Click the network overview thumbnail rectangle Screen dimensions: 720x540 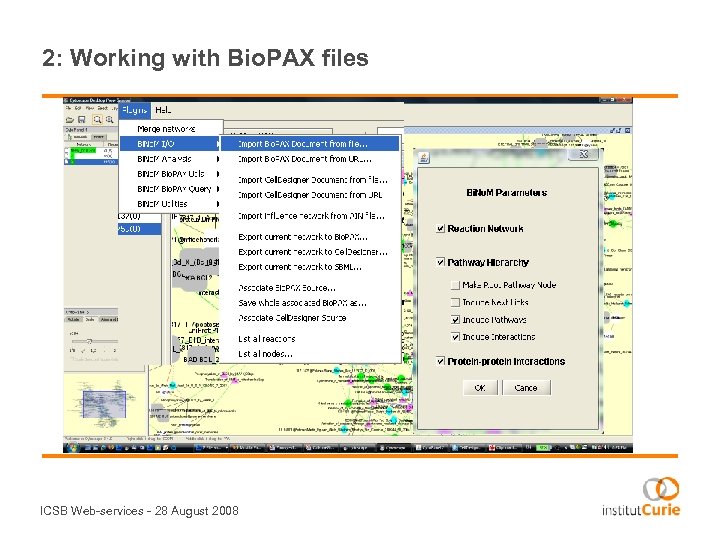104,405
